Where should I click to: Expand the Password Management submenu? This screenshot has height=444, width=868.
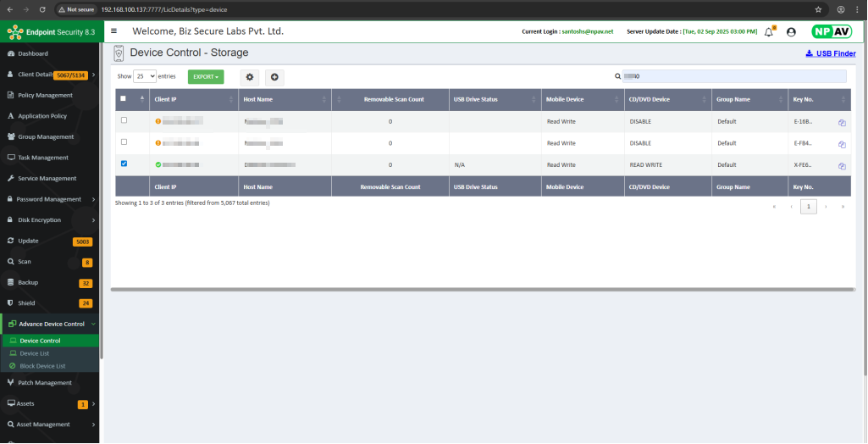coord(50,199)
